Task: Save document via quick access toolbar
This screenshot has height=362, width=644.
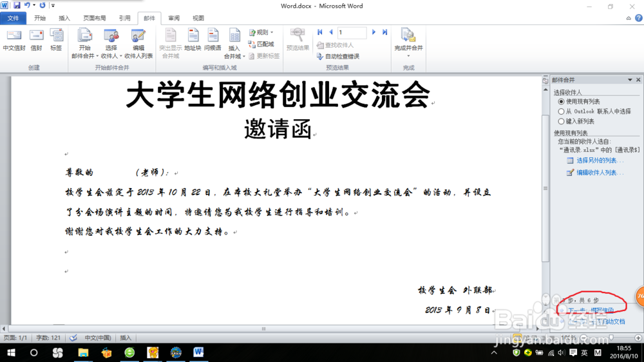Action: click(x=17, y=5)
